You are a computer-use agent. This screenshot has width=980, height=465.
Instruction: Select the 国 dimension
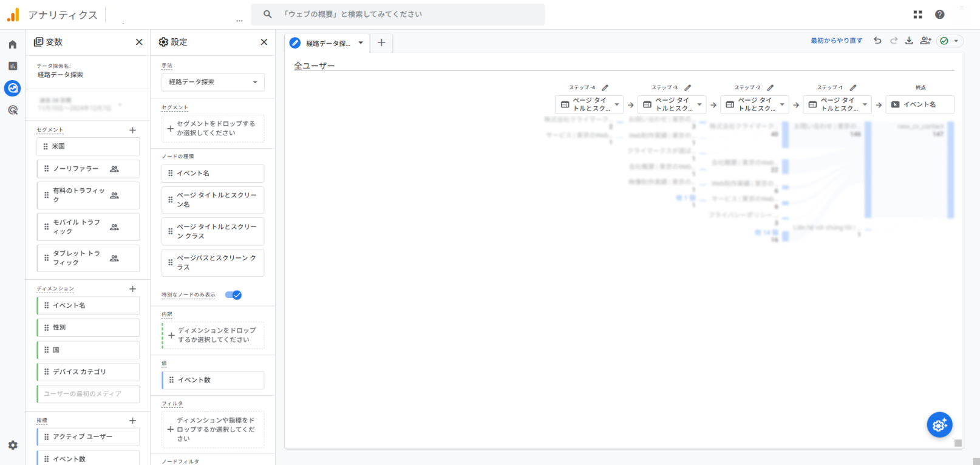click(88, 350)
